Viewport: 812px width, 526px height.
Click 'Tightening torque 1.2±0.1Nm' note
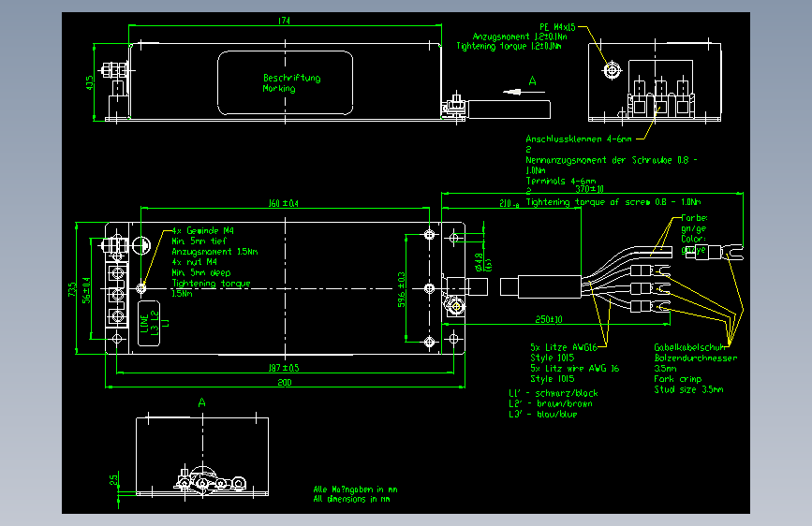[x=509, y=46]
